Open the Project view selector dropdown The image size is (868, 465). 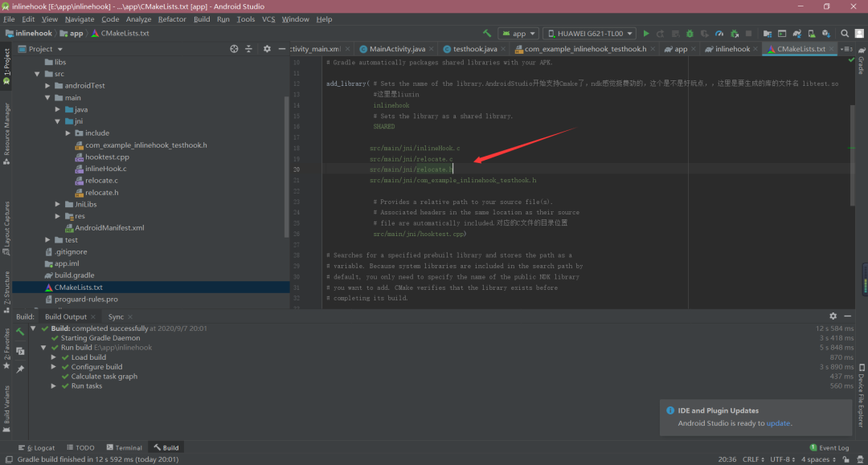tap(40, 49)
